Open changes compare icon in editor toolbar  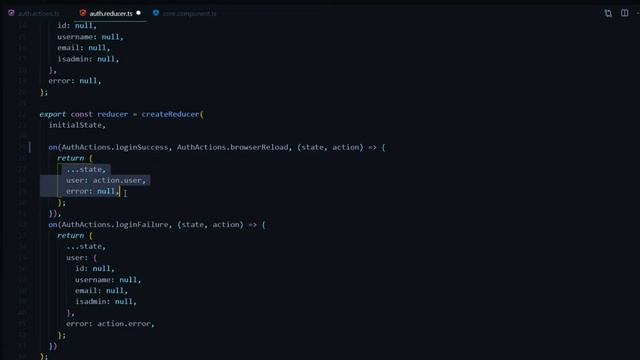(608, 13)
